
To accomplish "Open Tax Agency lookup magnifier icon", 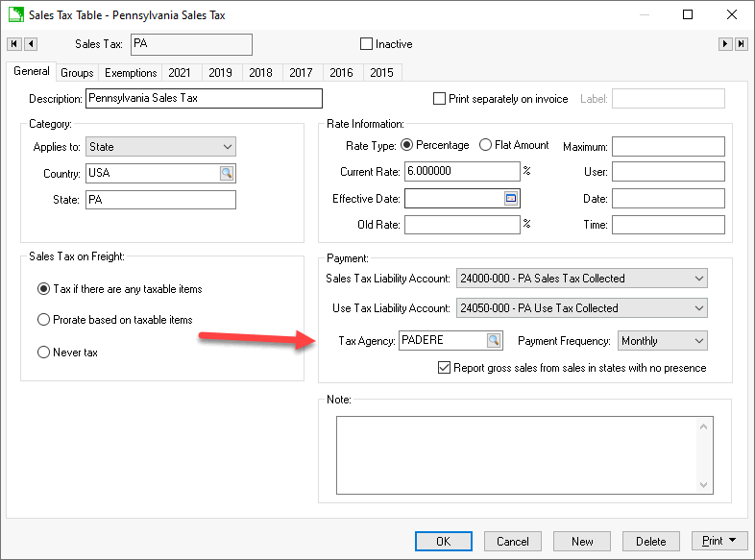I will 493,341.
